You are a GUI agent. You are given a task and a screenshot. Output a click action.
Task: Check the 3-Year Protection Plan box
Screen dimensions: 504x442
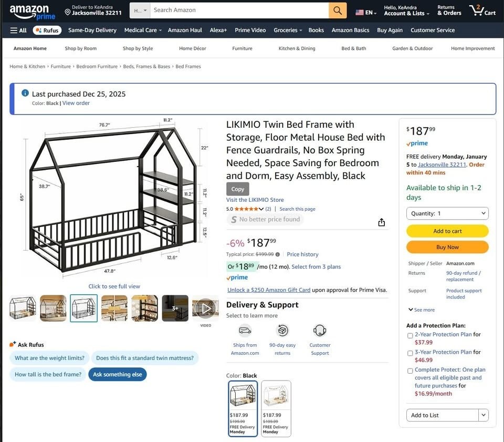[x=410, y=353]
